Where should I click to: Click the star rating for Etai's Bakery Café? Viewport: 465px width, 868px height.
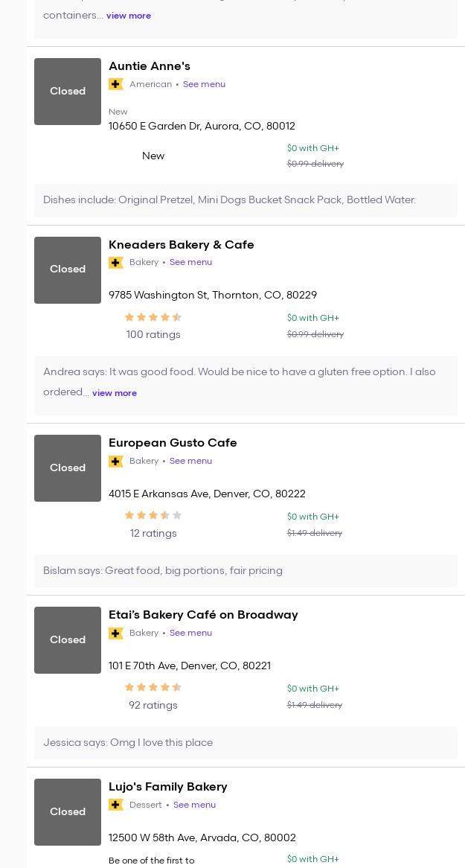pos(153,687)
